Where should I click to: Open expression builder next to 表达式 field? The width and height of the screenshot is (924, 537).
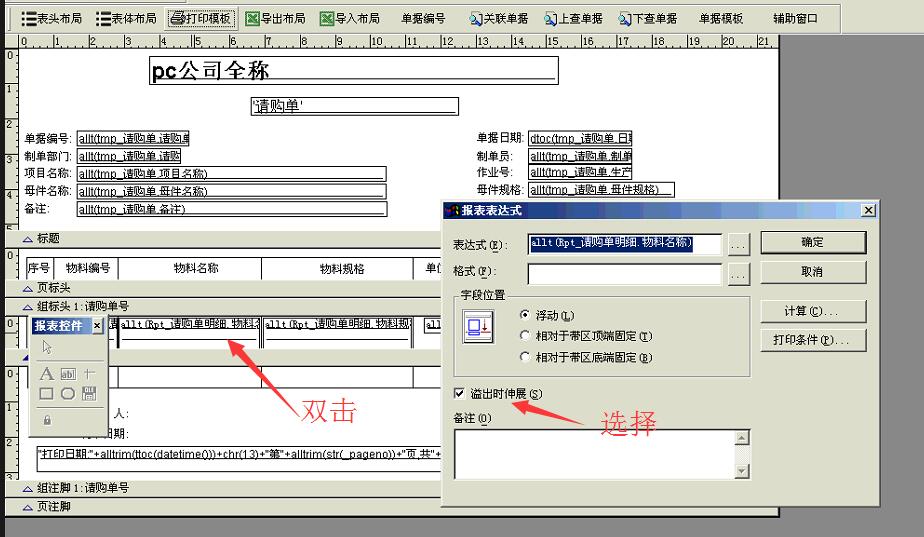click(x=738, y=245)
